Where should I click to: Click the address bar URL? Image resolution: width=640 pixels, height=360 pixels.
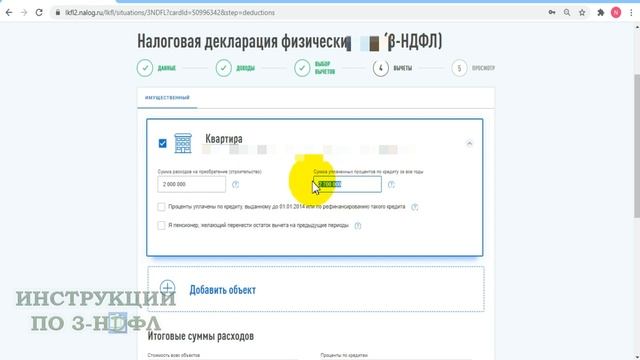point(170,13)
